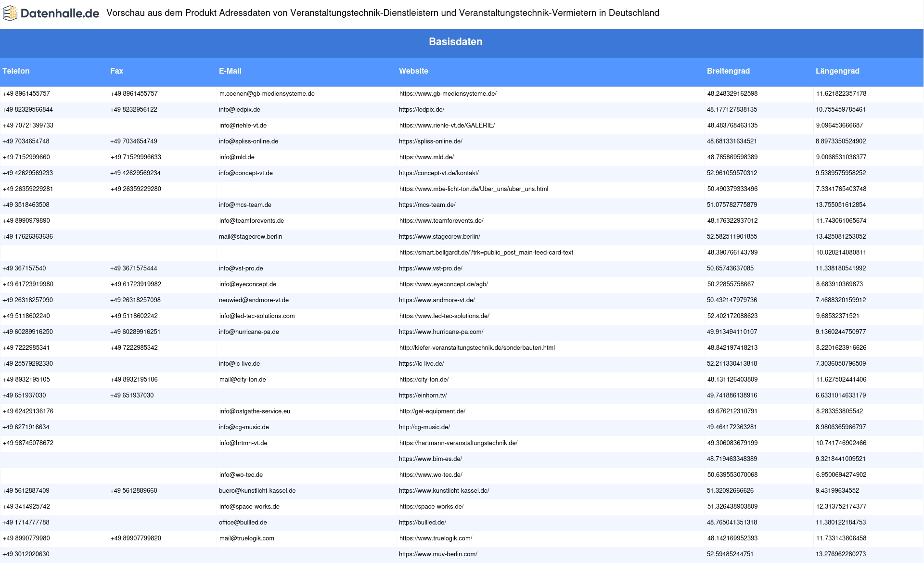Viewport: 924px width, 563px height.
Task: Select the https://space-works.de/ website cell
Action: 431,507
